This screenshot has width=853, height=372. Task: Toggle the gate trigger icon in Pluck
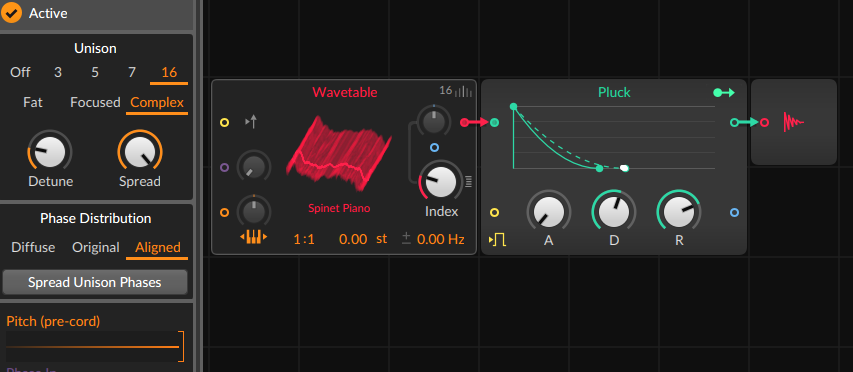click(x=498, y=239)
